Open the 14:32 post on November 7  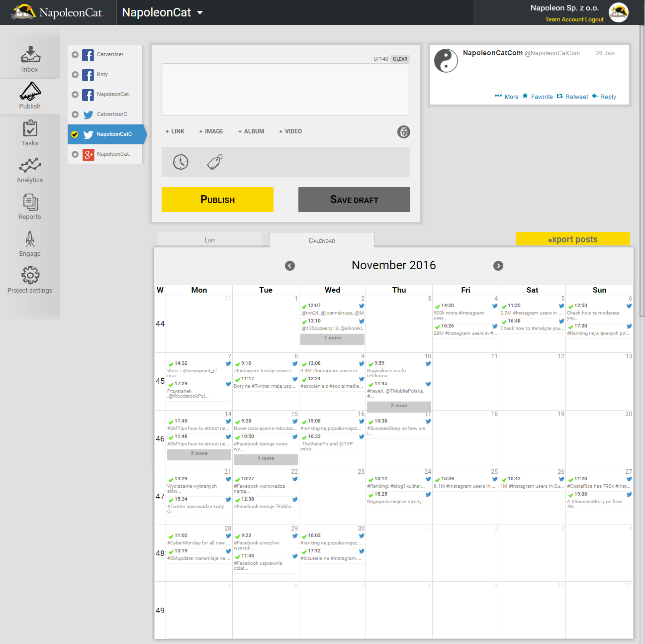[x=199, y=369]
